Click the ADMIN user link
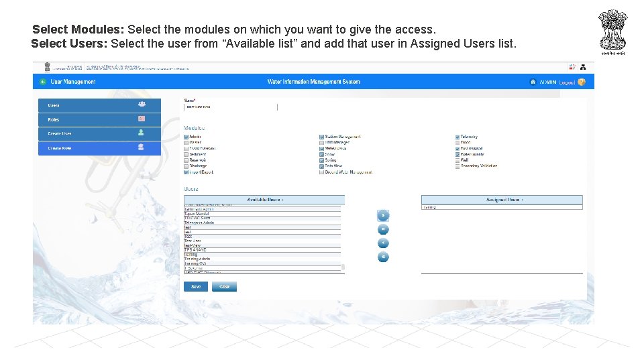The height and width of the screenshot is (362, 644). click(x=547, y=82)
